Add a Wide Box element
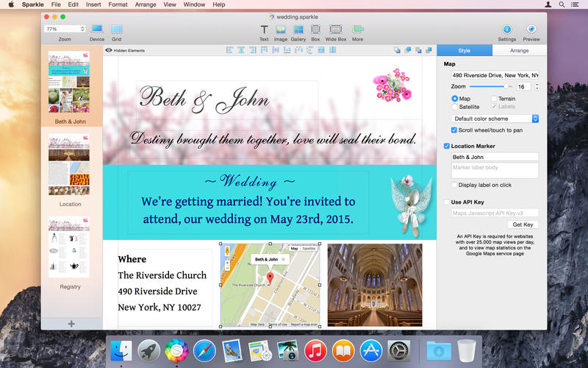Viewport: 588px width, 368px height. 336,29
